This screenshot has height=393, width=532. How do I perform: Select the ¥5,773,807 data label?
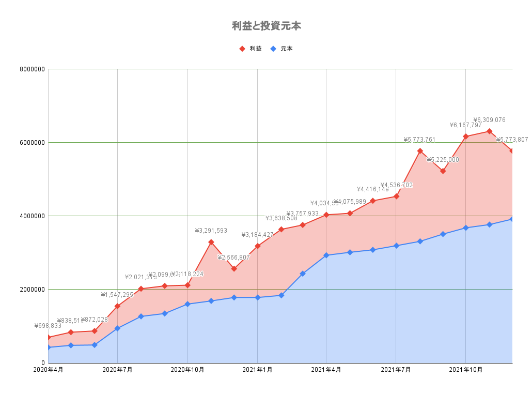[x=512, y=140]
